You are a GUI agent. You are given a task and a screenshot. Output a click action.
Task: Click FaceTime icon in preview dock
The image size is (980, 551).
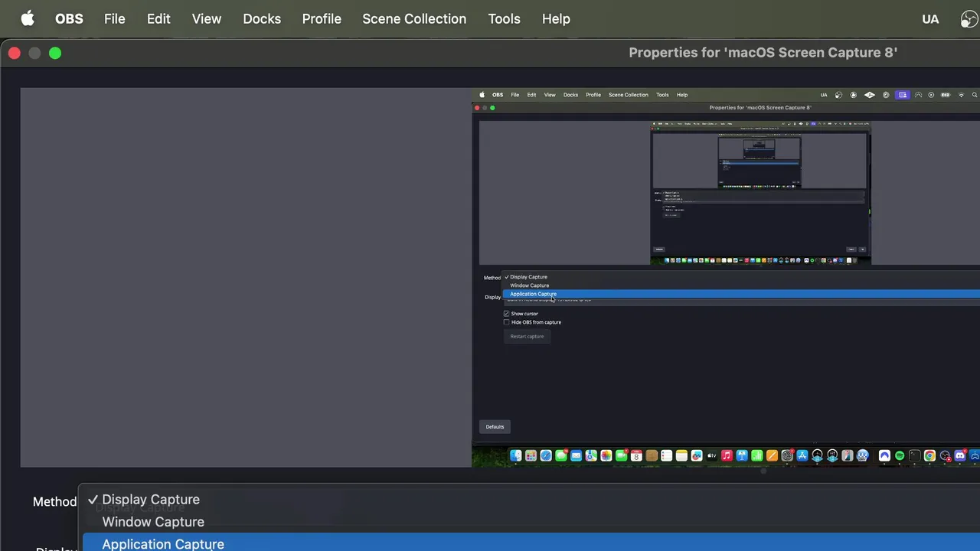(621, 455)
